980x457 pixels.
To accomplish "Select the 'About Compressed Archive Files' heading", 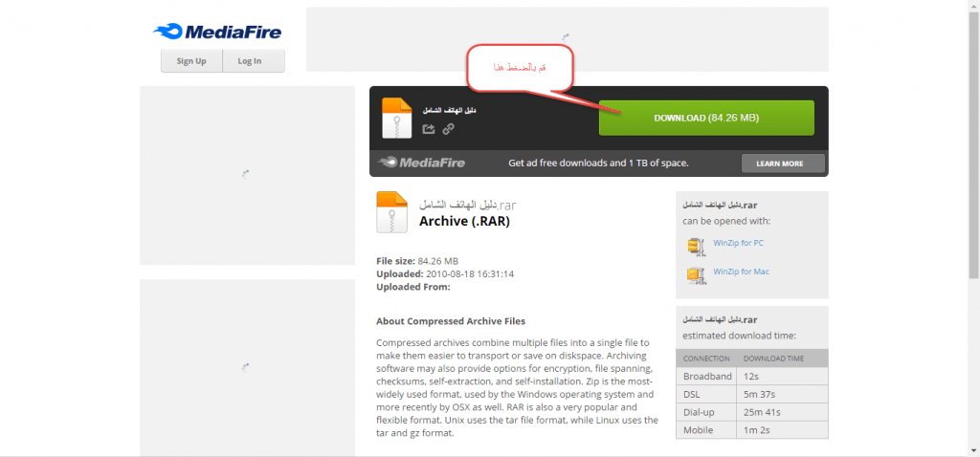I will (x=451, y=321).
